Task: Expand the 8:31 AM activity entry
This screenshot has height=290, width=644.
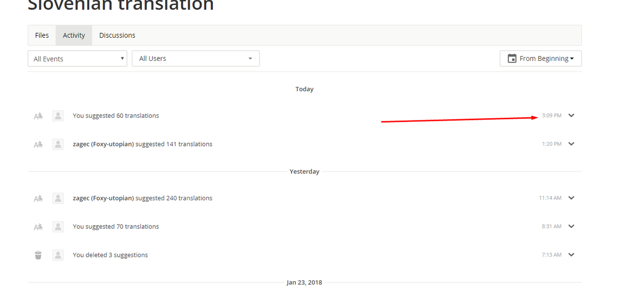Action: point(572,226)
